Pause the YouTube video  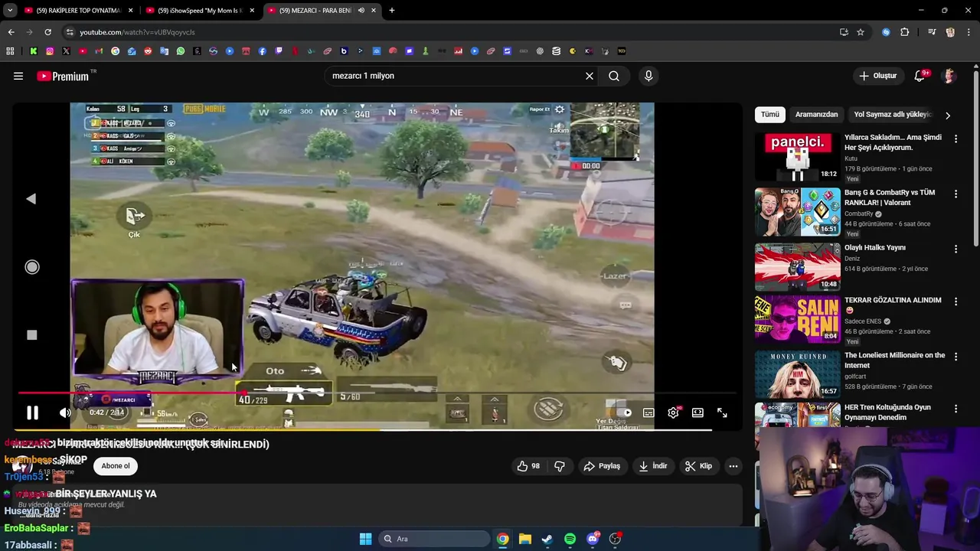[32, 413]
